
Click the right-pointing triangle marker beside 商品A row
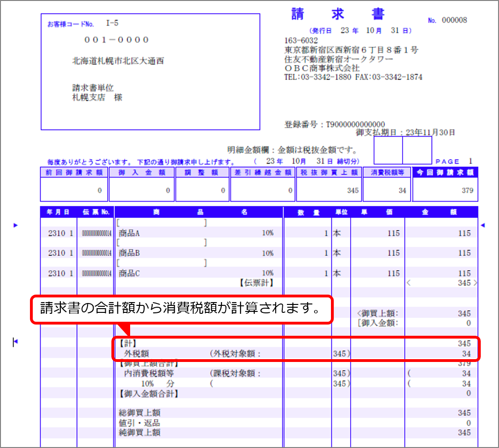point(15,225)
